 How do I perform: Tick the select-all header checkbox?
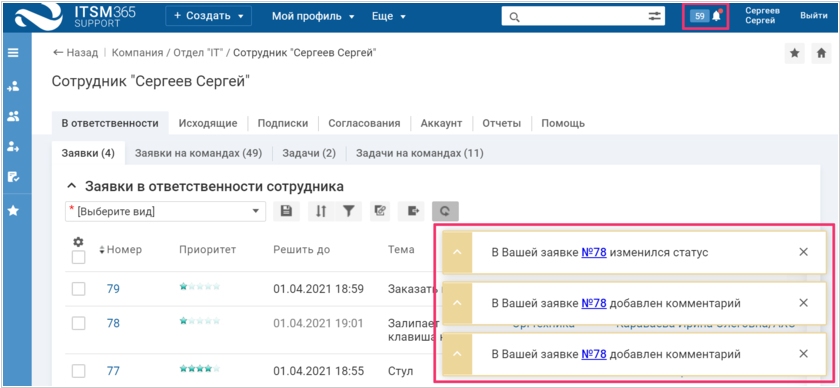(x=78, y=258)
